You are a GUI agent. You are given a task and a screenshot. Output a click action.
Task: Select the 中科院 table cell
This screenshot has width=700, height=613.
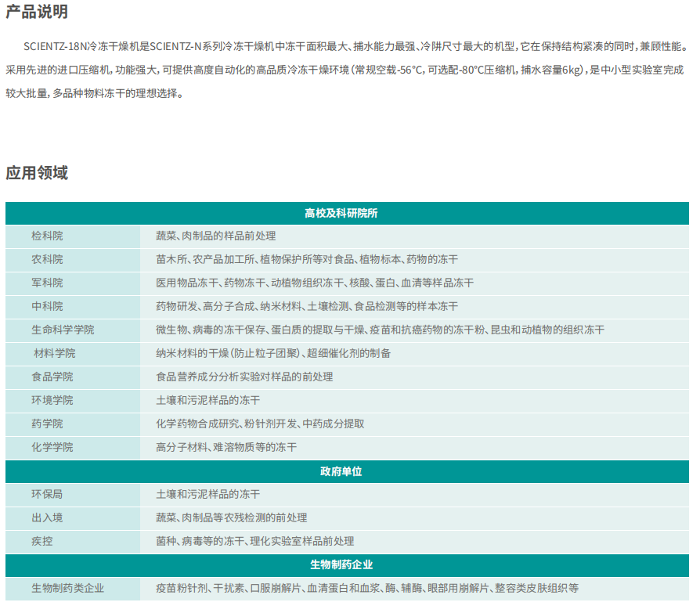[x=48, y=306]
